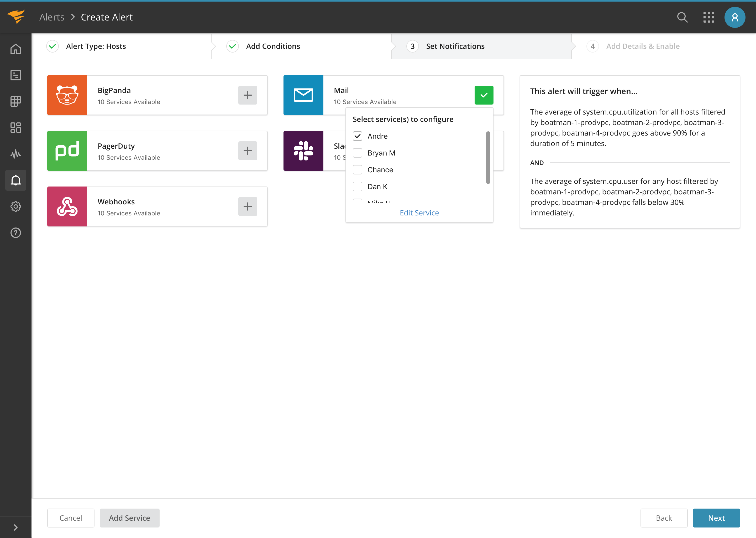Expand BigPanda services with plus button
Screen dimensions: 756x538
(x=248, y=95)
